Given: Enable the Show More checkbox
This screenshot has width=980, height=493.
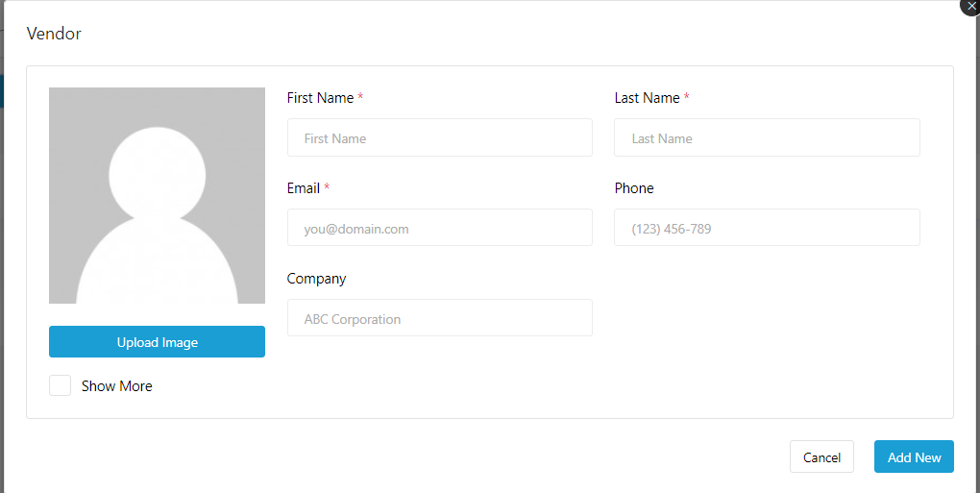Looking at the screenshot, I should (x=61, y=385).
